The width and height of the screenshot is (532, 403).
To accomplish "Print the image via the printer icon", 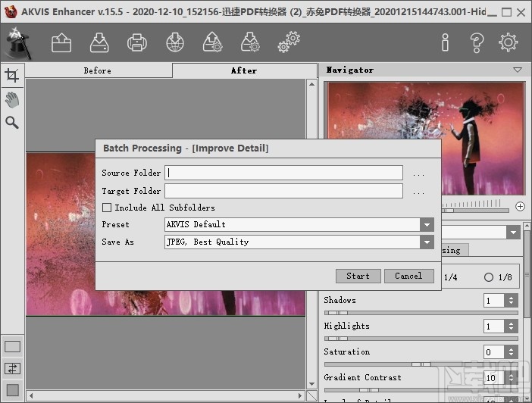I will click(x=137, y=42).
